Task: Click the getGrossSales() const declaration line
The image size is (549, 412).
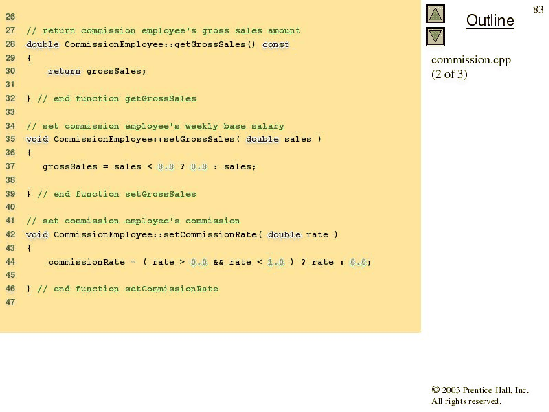Action: tap(158, 44)
